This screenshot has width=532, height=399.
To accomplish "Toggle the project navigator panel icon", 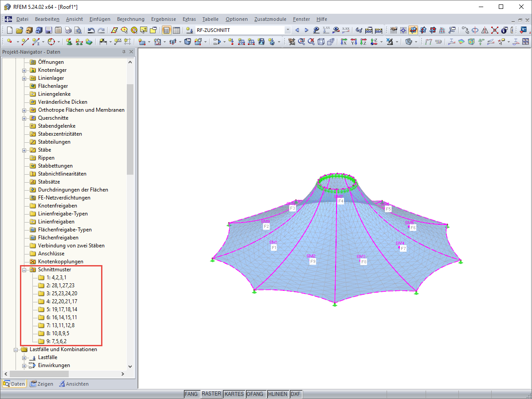I will pos(166,30).
